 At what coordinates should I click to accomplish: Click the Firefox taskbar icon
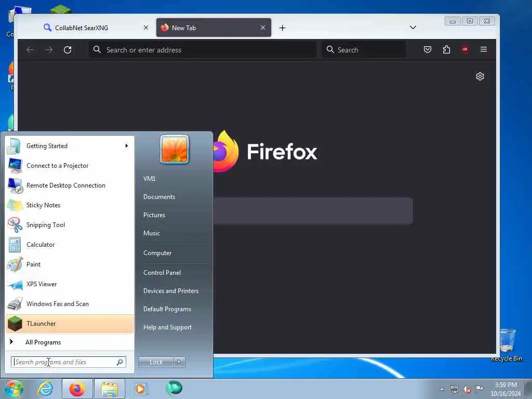click(77, 389)
